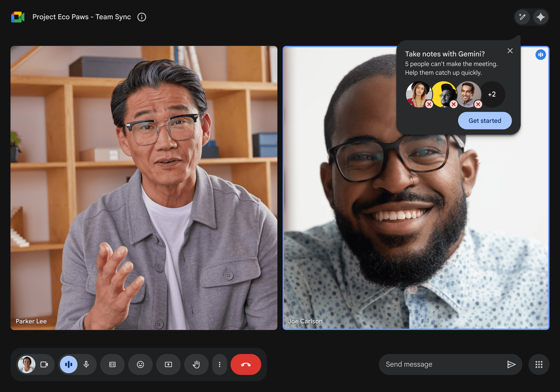Open the activities grid icon
Viewport: 560px width, 392px height.
pos(539,364)
